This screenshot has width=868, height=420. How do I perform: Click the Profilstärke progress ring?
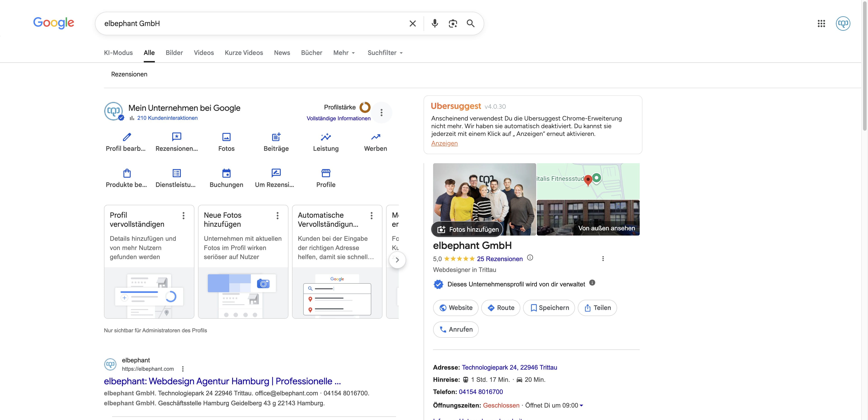click(365, 107)
